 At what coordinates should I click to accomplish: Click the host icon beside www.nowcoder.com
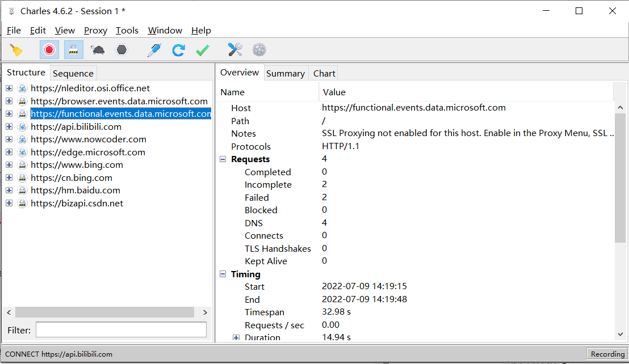tap(23, 139)
